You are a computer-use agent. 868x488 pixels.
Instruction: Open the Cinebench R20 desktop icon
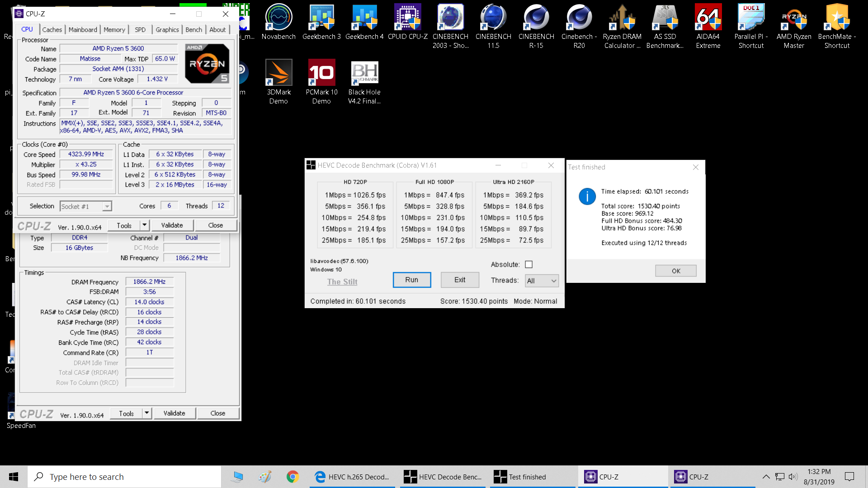579,26
